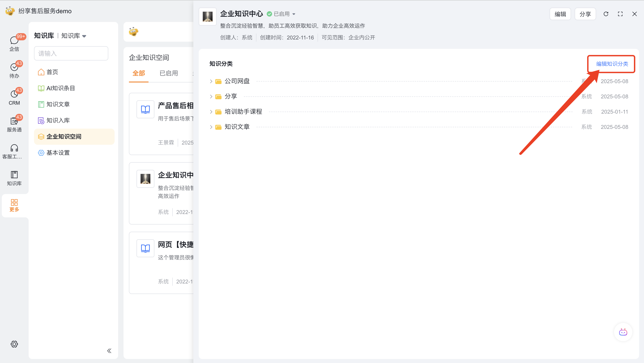Open AI知识条目 menu item
Image resolution: width=644 pixels, height=363 pixels.
(74, 88)
